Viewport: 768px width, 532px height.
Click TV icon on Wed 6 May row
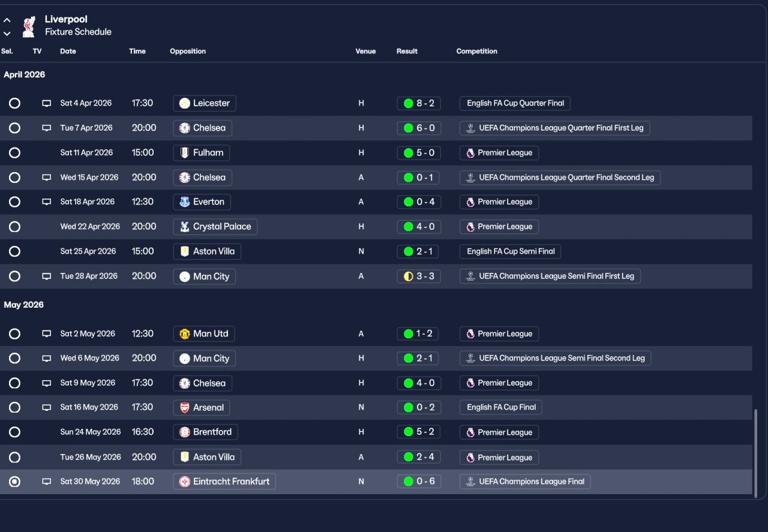[x=46, y=358]
